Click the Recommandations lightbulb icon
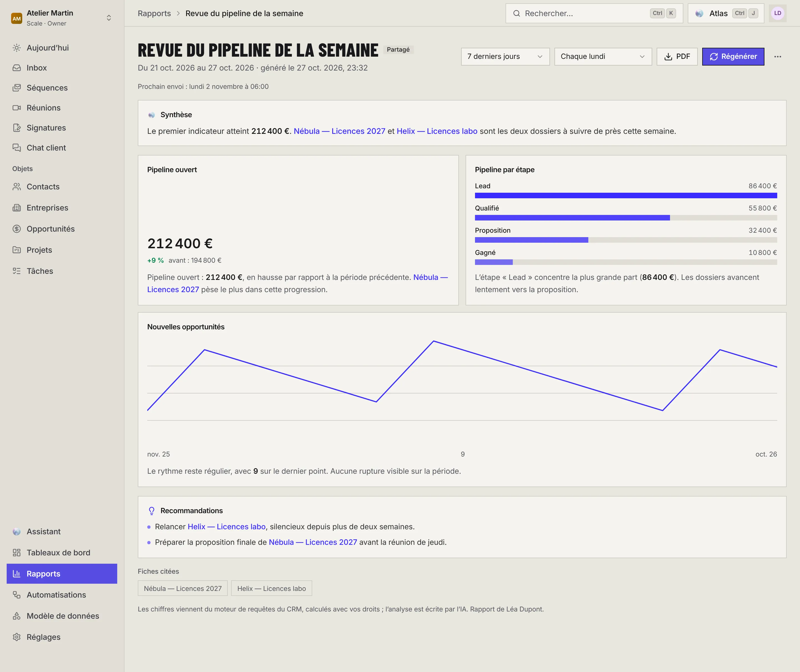800x672 pixels. tap(152, 511)
